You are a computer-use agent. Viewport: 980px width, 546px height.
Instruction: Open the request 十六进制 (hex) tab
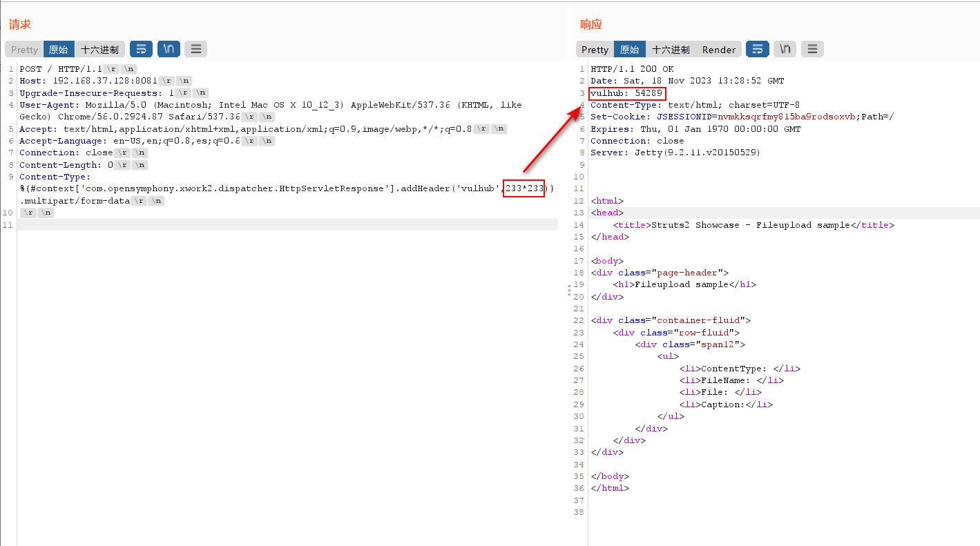point(99,50)
